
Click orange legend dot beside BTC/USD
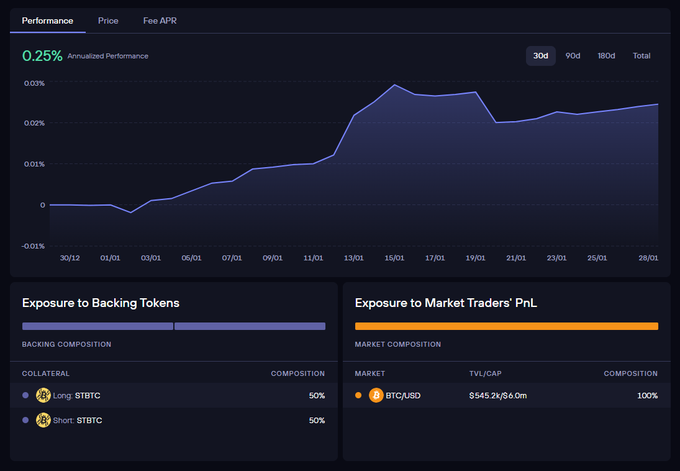[x=359, y=395]
